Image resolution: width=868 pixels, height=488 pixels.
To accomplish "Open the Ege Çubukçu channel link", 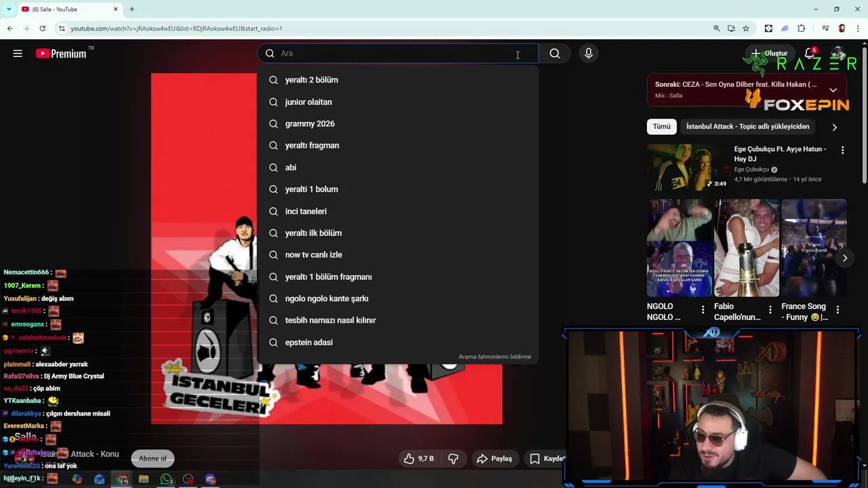I will tap(751, 169).
